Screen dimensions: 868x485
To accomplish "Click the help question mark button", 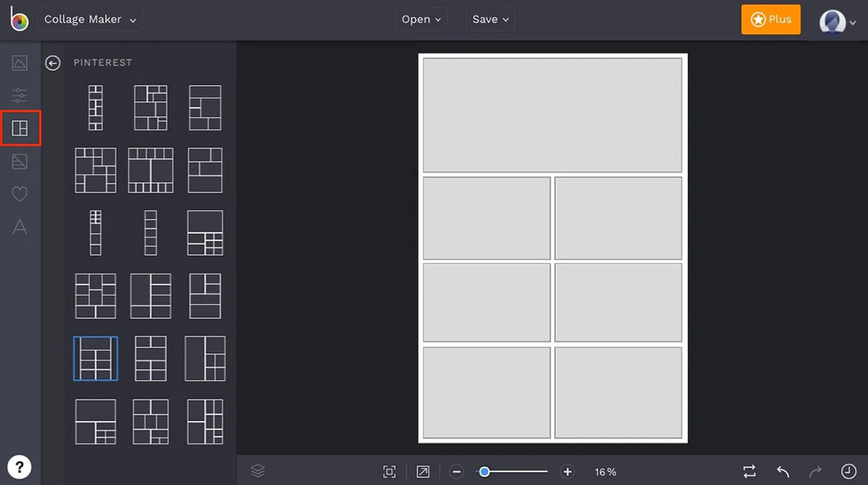I will tap(19, 467).
